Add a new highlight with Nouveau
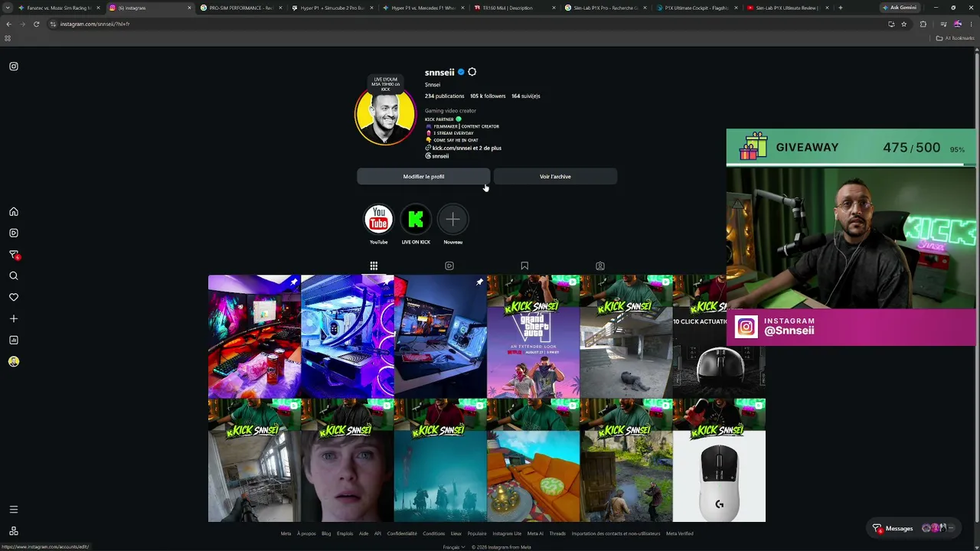Screen dimensions: 980x551 [453, 220]
